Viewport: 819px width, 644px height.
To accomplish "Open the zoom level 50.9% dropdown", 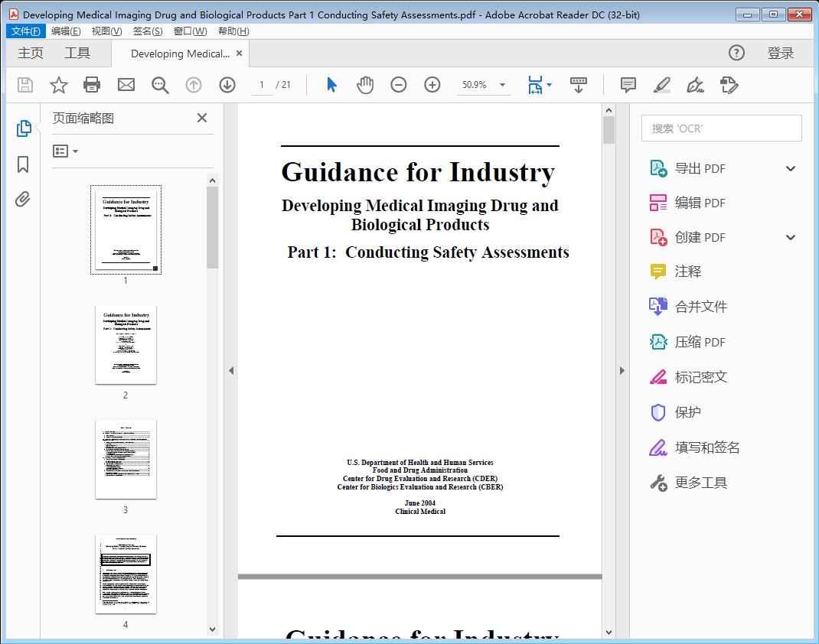I will (x=483, y=85).
